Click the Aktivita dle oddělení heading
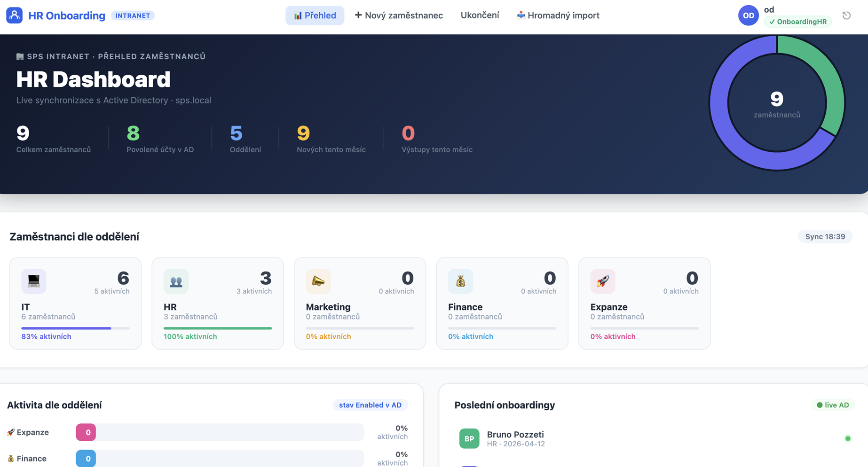868x467 pixels. 55,405
